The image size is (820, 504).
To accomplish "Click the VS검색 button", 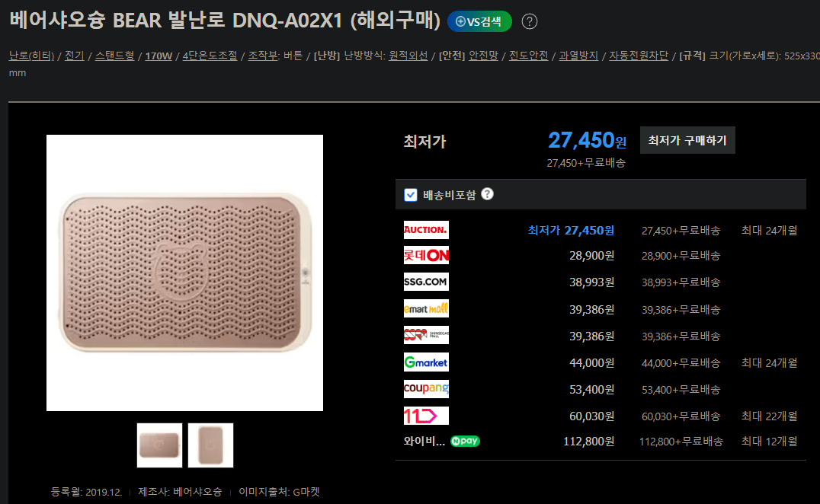I will [x=479, y=21].
